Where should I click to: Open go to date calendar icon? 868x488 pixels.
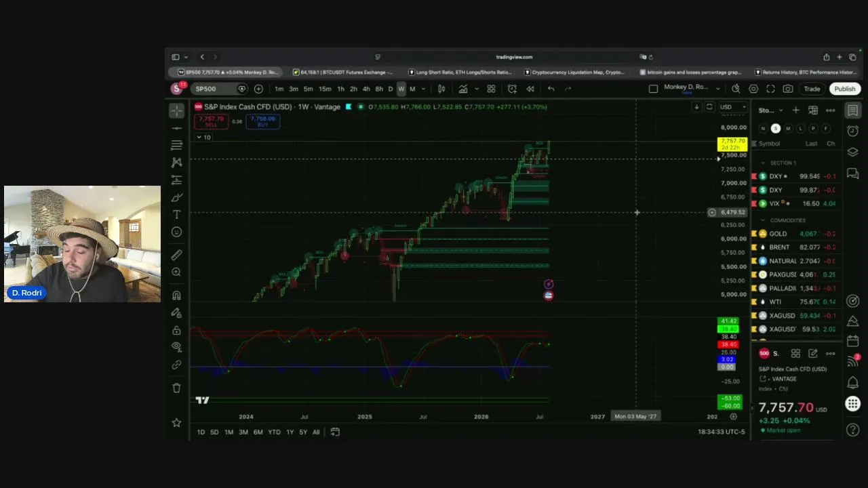[x=335, y=432]
